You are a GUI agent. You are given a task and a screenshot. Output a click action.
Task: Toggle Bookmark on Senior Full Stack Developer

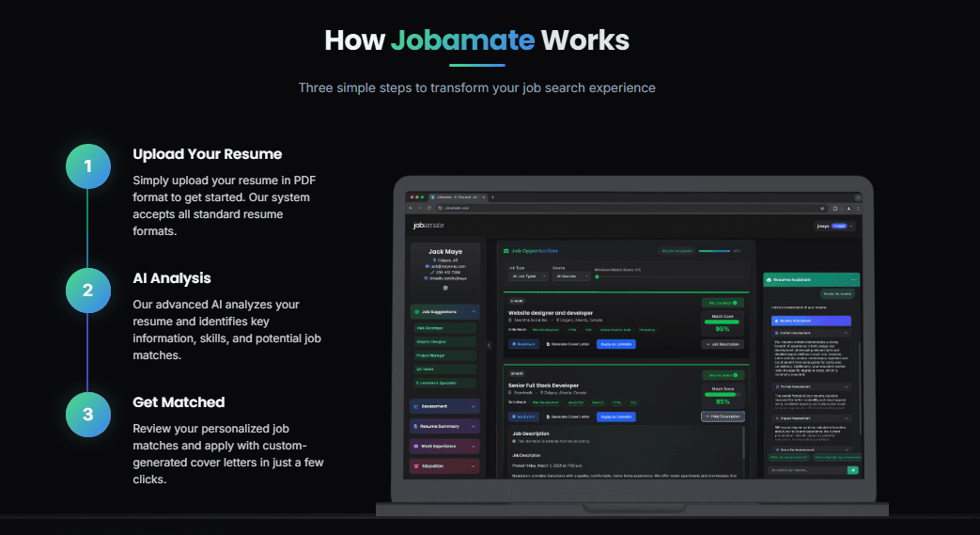(x=525, y=416)
